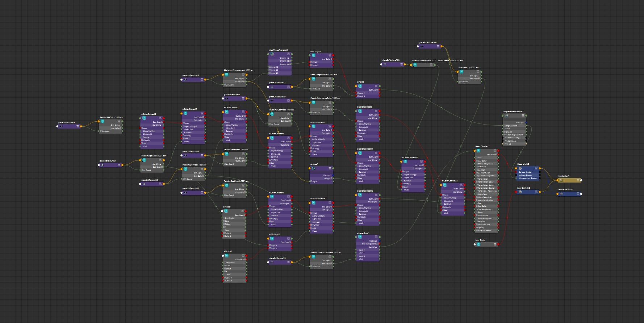The height and width of the screenshot is (323, 644).
Task: Click the place2dTexture49 node icon
Action: (61, 126)
